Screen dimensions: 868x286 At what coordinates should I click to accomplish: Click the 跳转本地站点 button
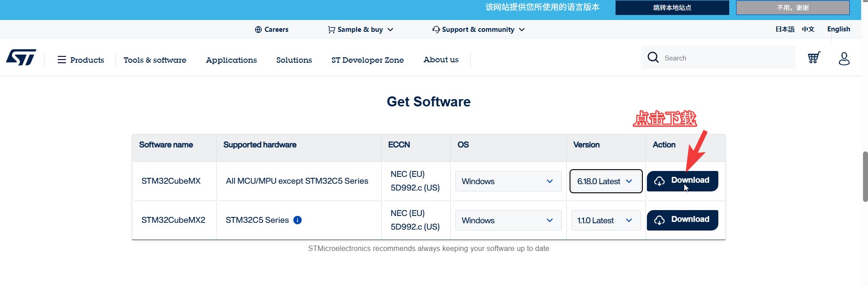coord(672,8)
